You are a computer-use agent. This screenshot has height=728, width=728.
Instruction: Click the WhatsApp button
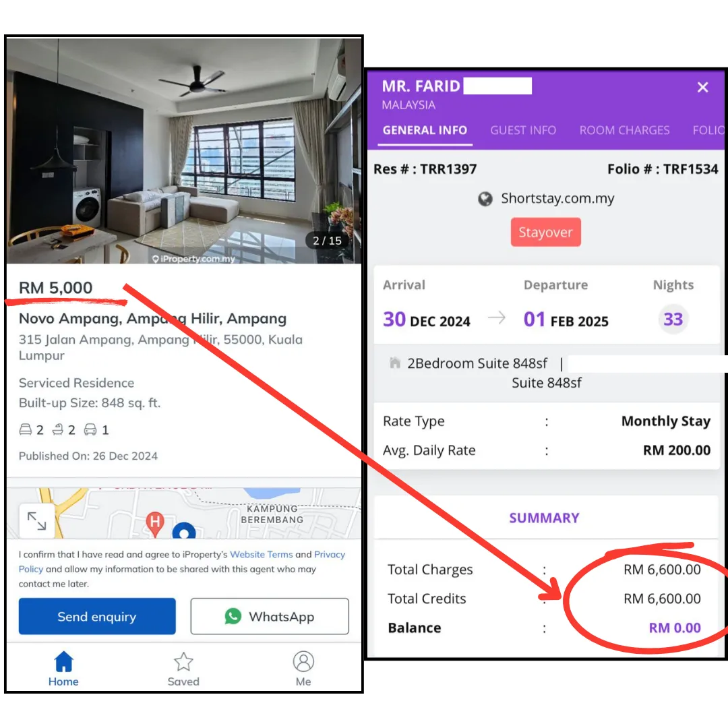pyautogui.click(x=270, y=616)
